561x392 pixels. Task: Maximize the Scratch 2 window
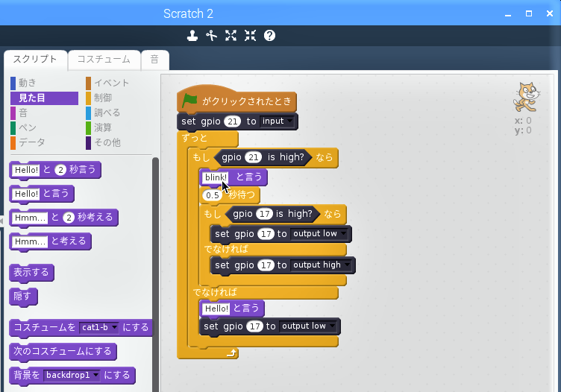[x=529, y=13]
